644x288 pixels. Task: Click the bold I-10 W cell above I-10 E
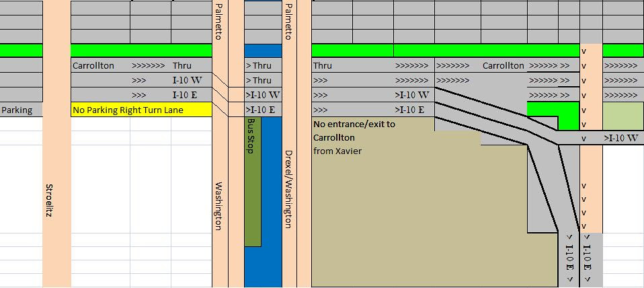(192, 80)
